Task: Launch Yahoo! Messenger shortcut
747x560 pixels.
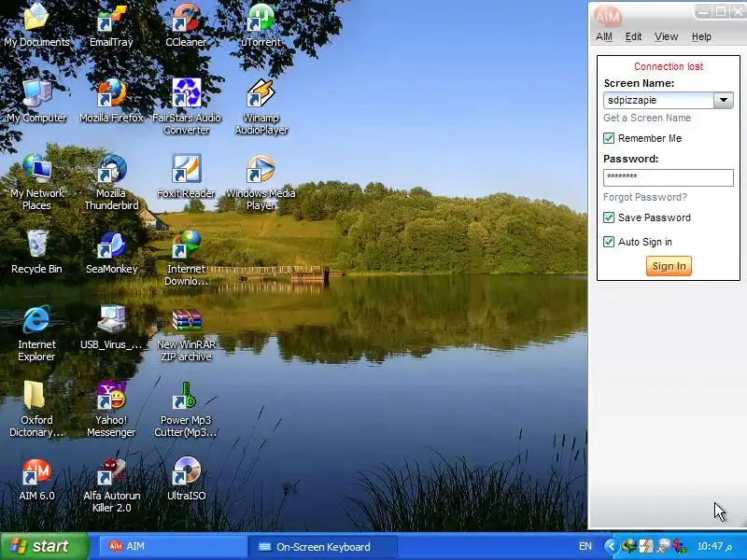Action: tap(111, 410)
